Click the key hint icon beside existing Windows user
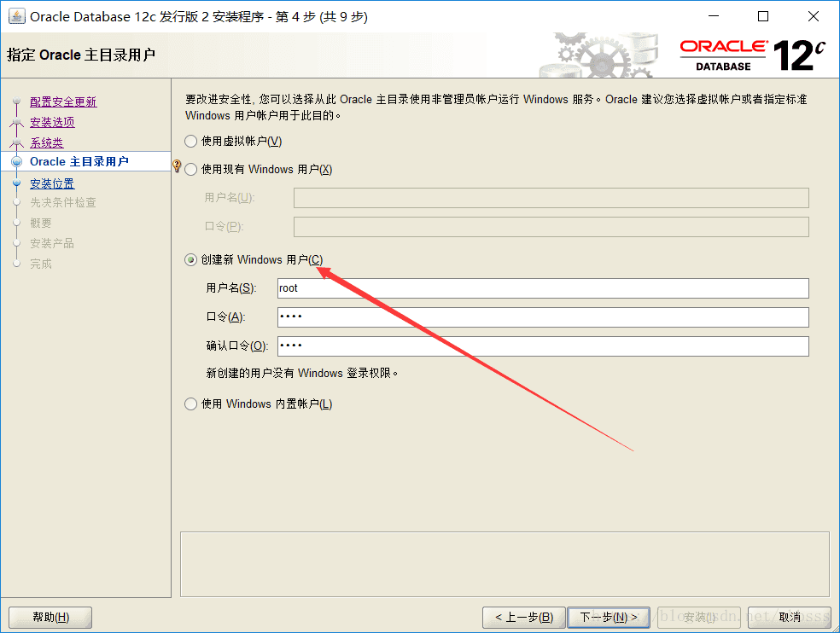Screen dimensions: 840x633 pos(178,166)
